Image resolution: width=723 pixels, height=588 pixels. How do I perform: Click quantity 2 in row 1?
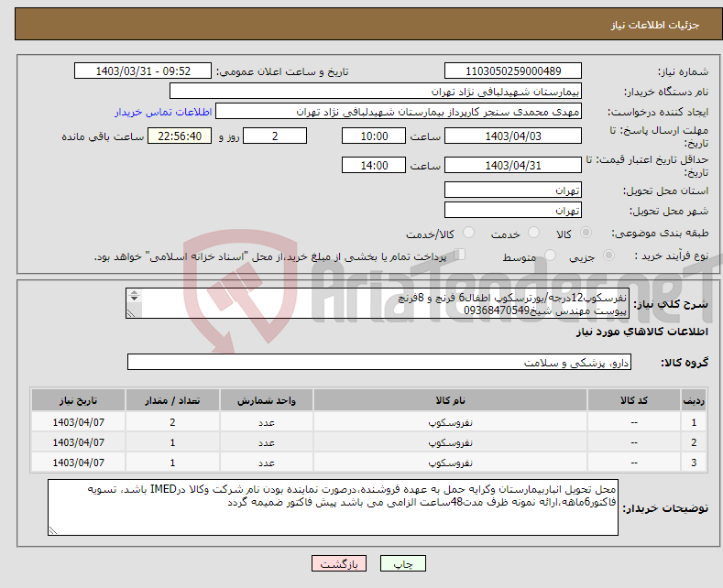click(172, 422)
